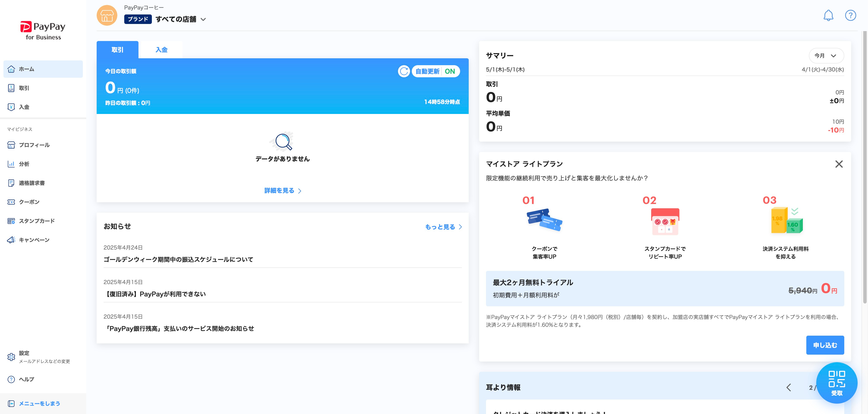868x414 pixels.
Task: Click the home icon beside ホーム
Action: pyautogui.click(x=11, y=69)
